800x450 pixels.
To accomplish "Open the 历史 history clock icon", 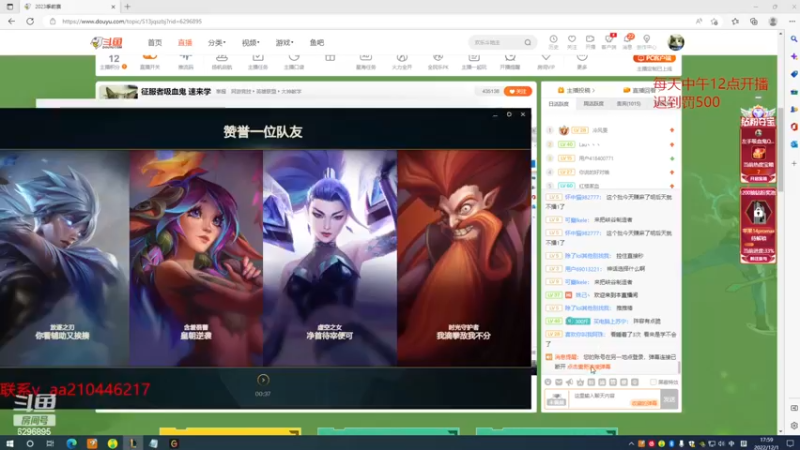I will pos(553,42).
